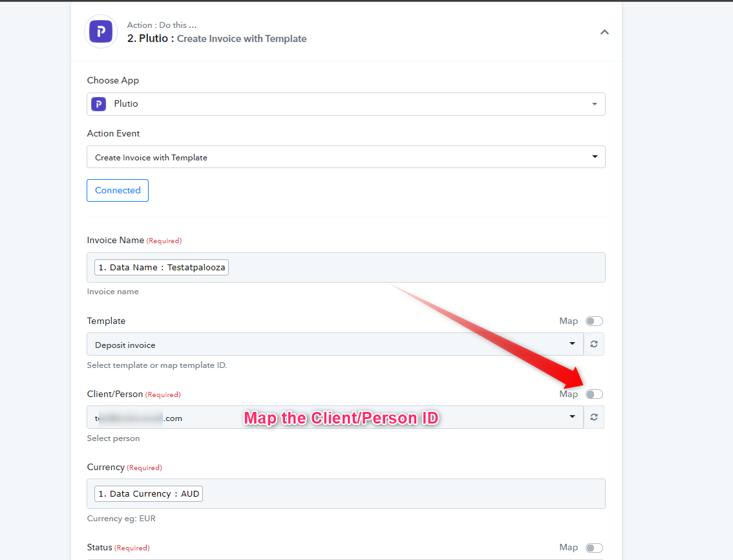
Task: Open the Client/Person dropdown
Action: point(335,417)
